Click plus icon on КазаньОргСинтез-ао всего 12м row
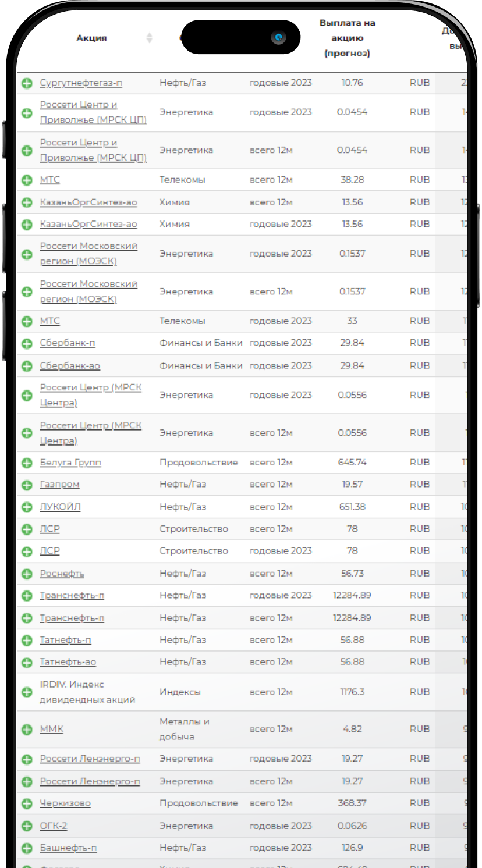The width and height of the screenshot is (482, 868). click(x=27, y=203)
